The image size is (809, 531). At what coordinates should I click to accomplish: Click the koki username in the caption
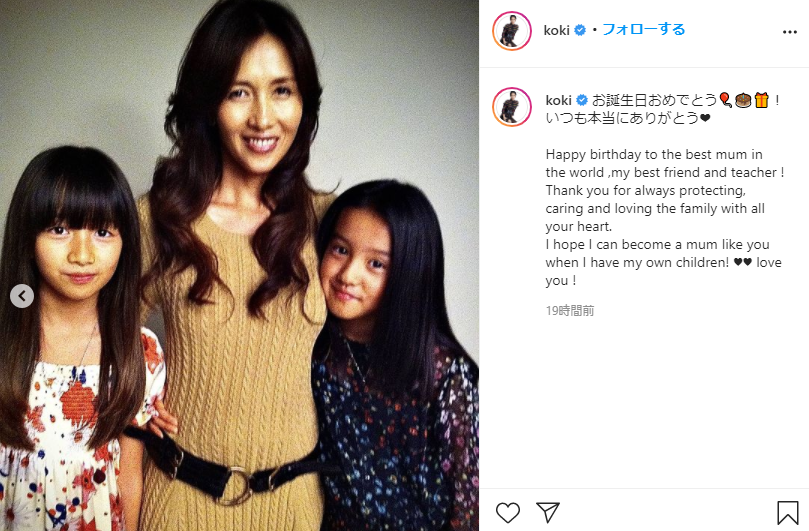point(558,100)
